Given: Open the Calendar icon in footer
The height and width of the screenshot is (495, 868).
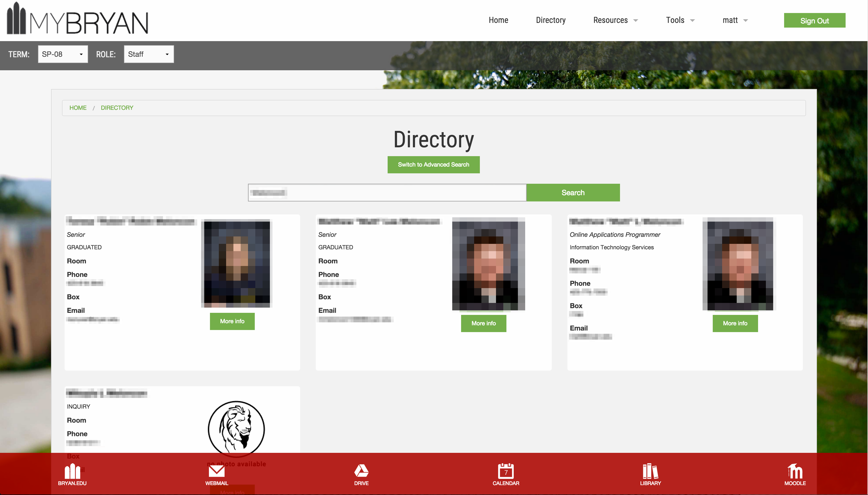Looking at the screenshot, I should 506,475.
